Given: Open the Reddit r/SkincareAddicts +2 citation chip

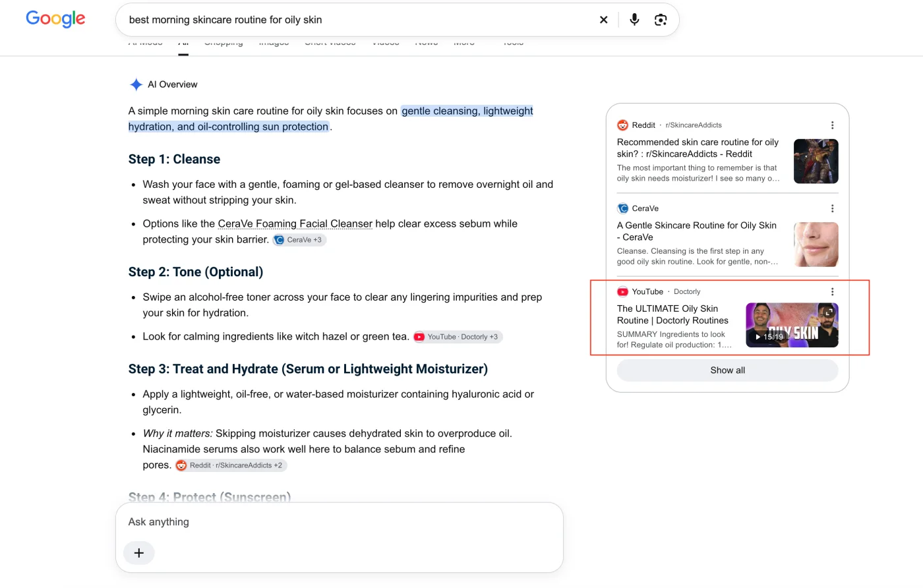Looking at the screenshot, I should click(231, 465).
